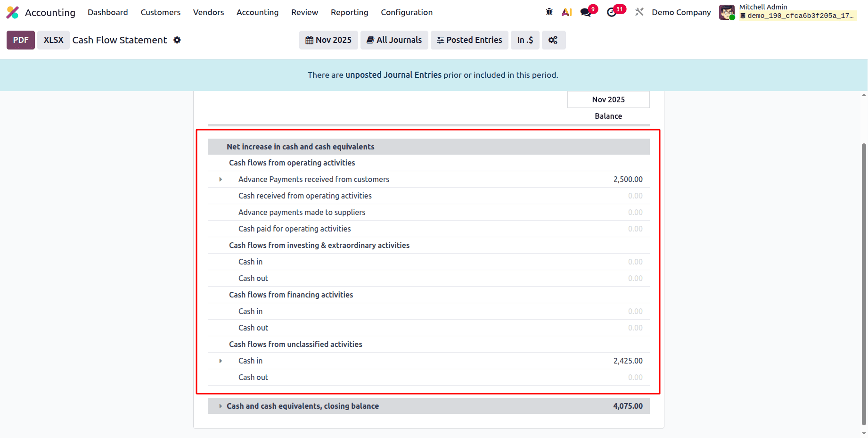Open report settings via the gear icon
The height and width of the screenshot is (438, 868).
[x=177, y=40]
